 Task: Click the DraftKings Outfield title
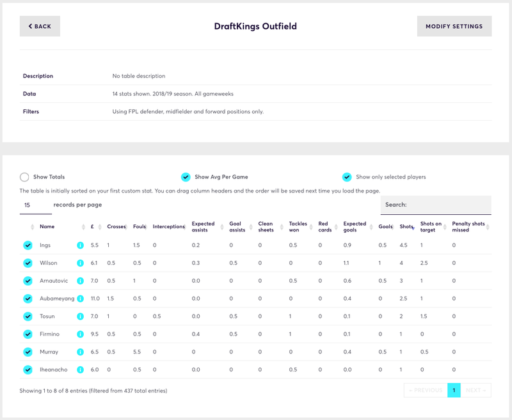pyautogui.click(x=255, y=26)
